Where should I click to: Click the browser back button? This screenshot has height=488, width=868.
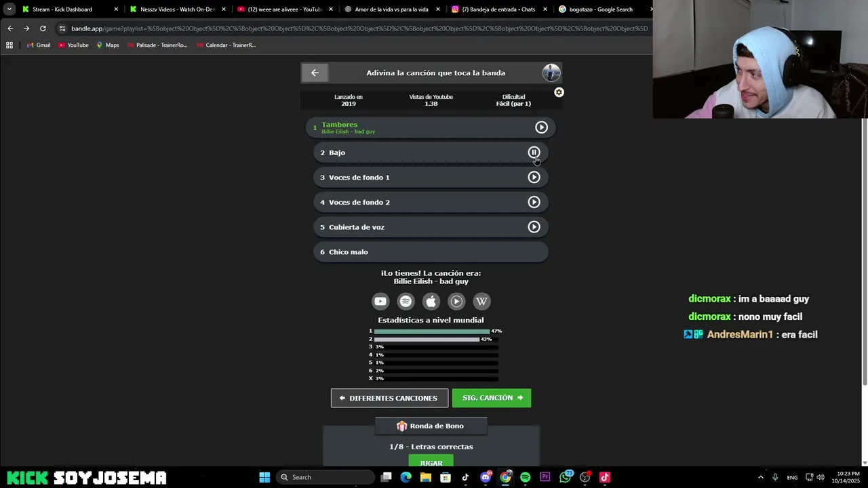(x=10, y=28)
